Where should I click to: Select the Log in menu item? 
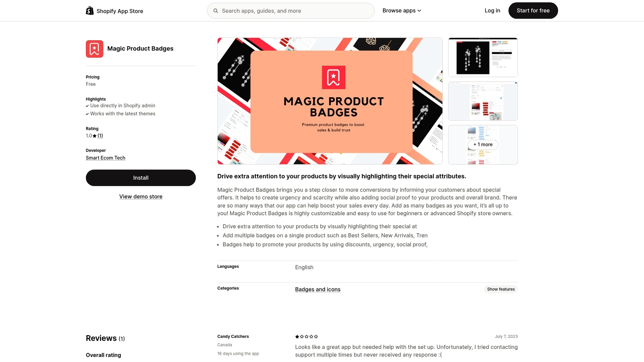pos(492,10)
